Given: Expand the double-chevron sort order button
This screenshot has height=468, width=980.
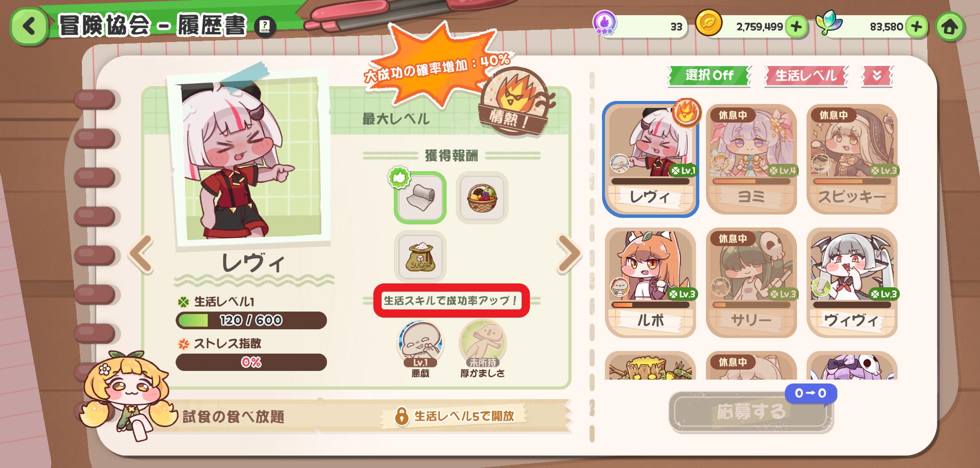Looking at the screenshot, I should click(x=877, y=76).
